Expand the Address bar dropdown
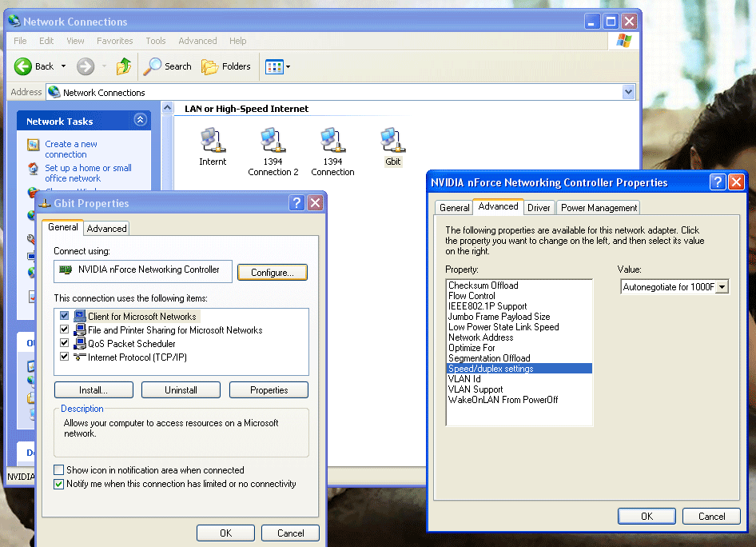Viewport: 756px width, 547px height. (628, 92)
